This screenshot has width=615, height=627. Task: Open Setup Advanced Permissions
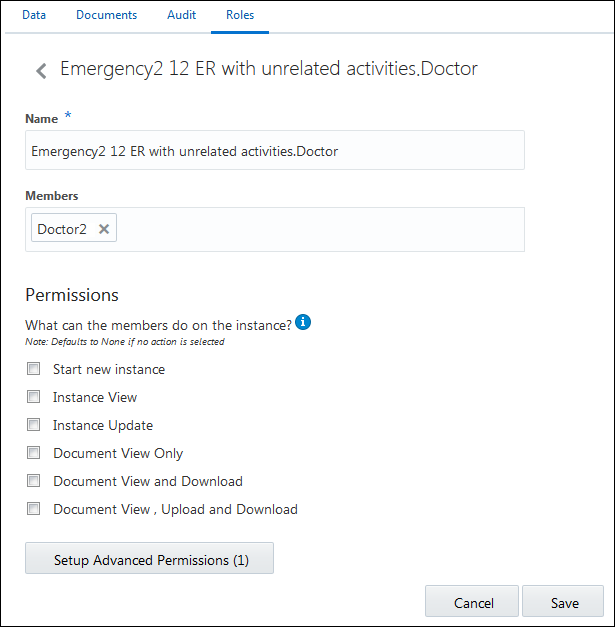[x=149, y=560]
